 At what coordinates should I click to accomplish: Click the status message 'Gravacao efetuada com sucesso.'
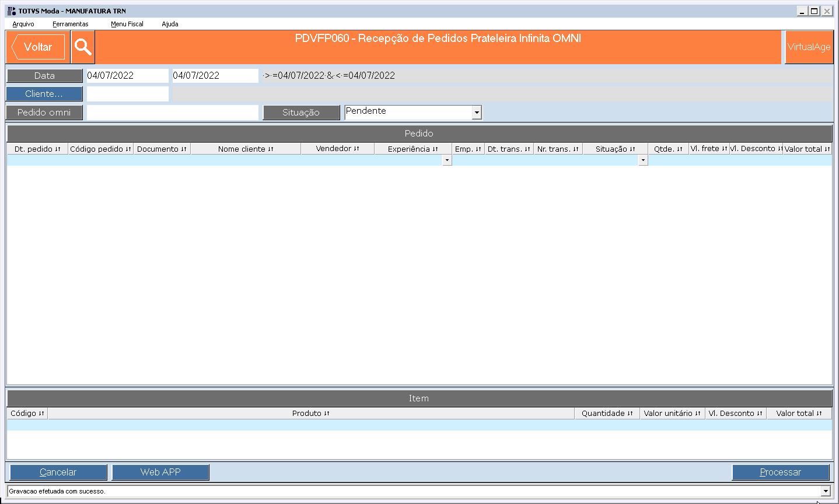(x=57, y=492)
